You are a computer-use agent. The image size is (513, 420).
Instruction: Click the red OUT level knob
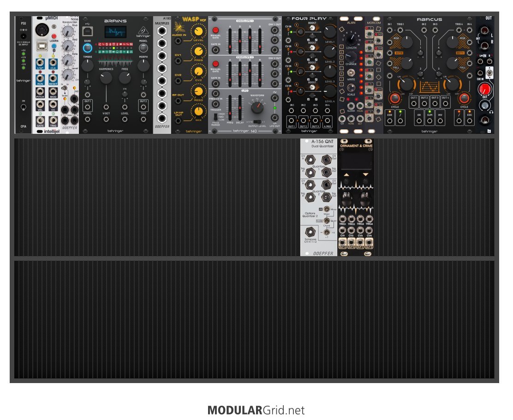tap(484, 89)
